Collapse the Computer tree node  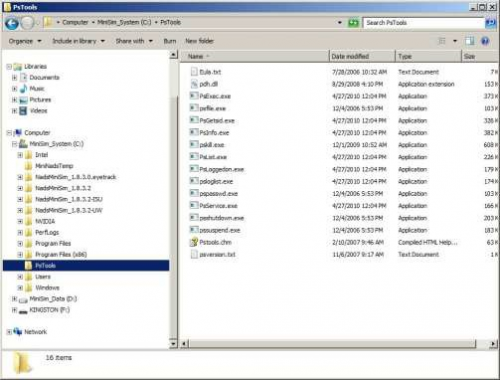tap(9, 133)
